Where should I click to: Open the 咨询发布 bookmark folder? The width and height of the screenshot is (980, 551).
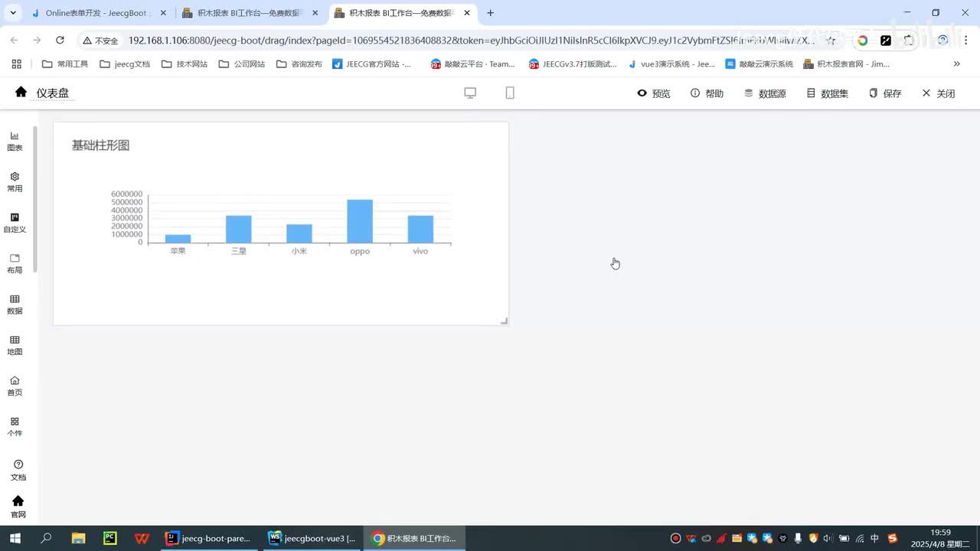click(x=299, y=64)
